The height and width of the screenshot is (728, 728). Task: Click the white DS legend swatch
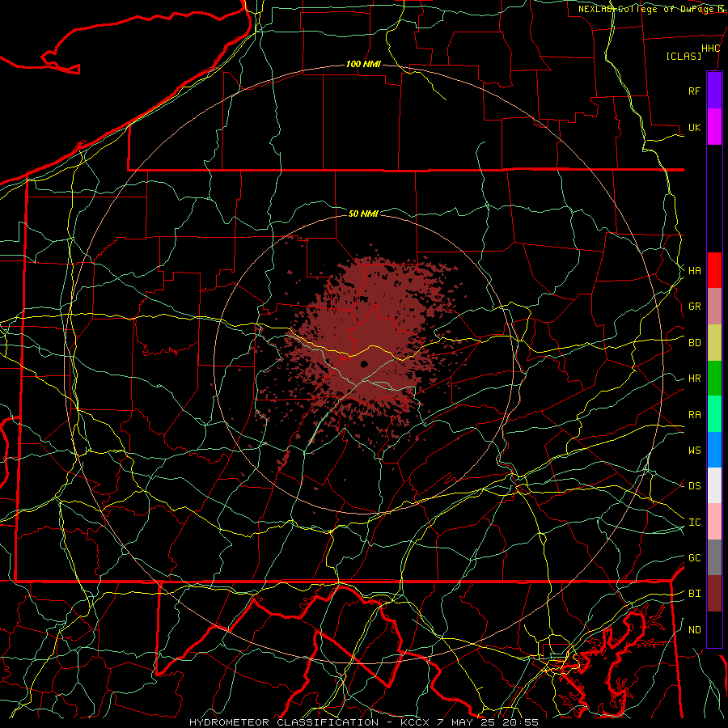pyautogui.click(x=714, y=485)
